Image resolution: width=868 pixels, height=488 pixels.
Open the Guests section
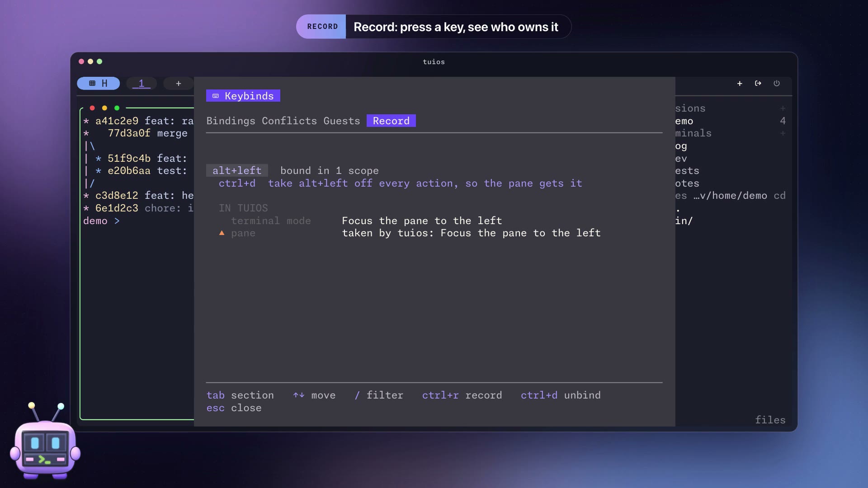click(342, 121)
